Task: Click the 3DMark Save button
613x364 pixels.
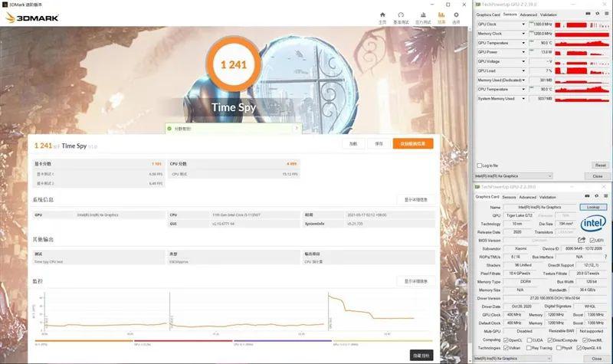Action: (379, 144)
